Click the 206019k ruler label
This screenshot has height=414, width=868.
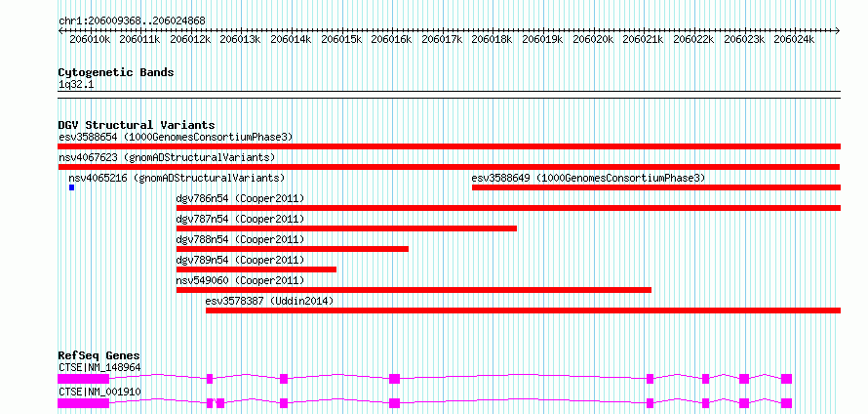tap(543, 39)
